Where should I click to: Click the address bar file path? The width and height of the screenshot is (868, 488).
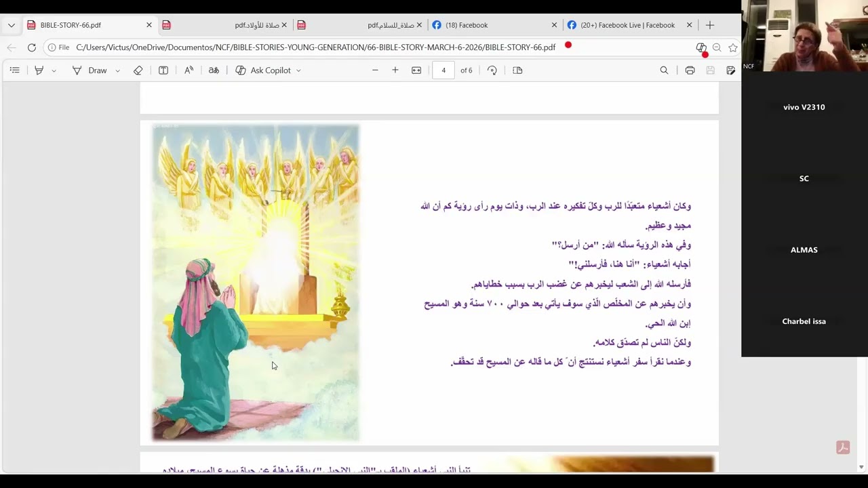[316, 47]
